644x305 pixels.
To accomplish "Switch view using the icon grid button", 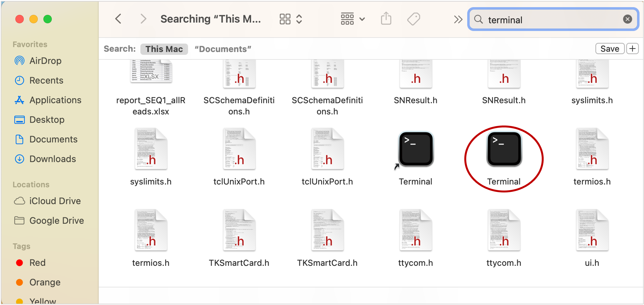I will [x=285, y=19].
